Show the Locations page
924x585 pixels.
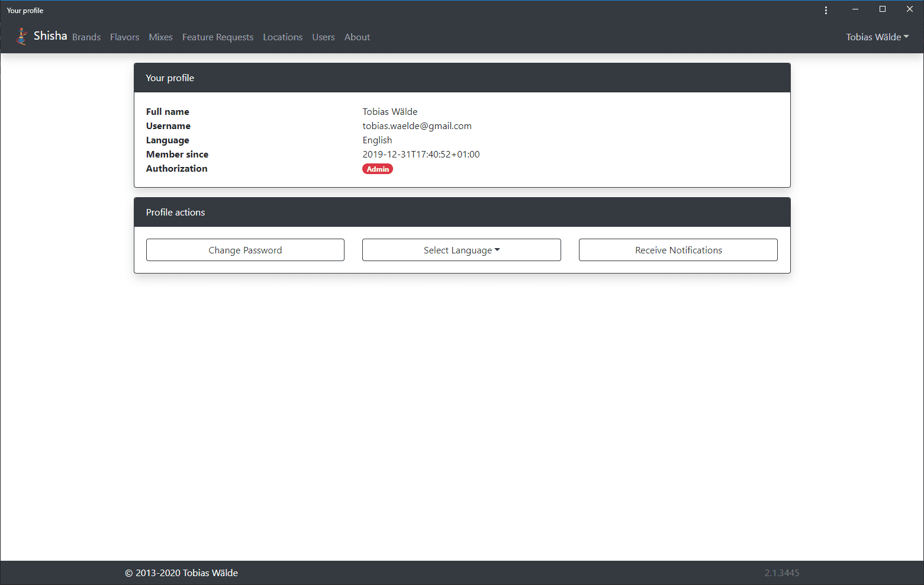(x=282, y=37)
